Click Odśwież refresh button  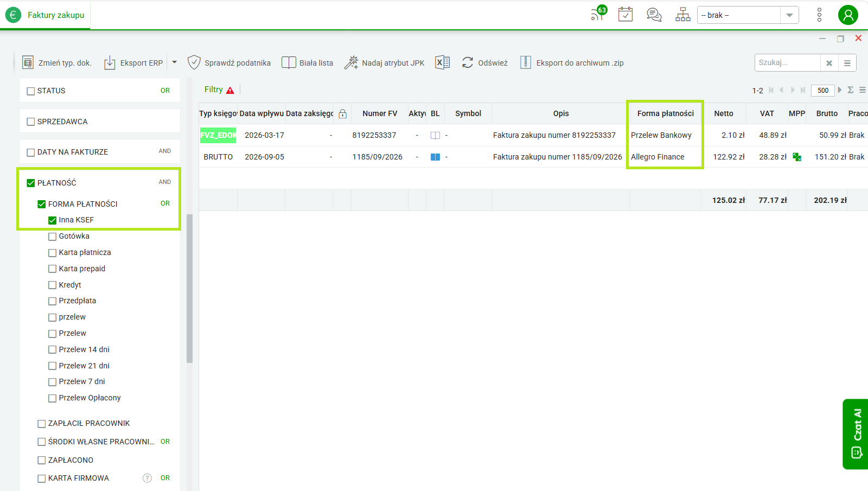click(x=485, y=63)
